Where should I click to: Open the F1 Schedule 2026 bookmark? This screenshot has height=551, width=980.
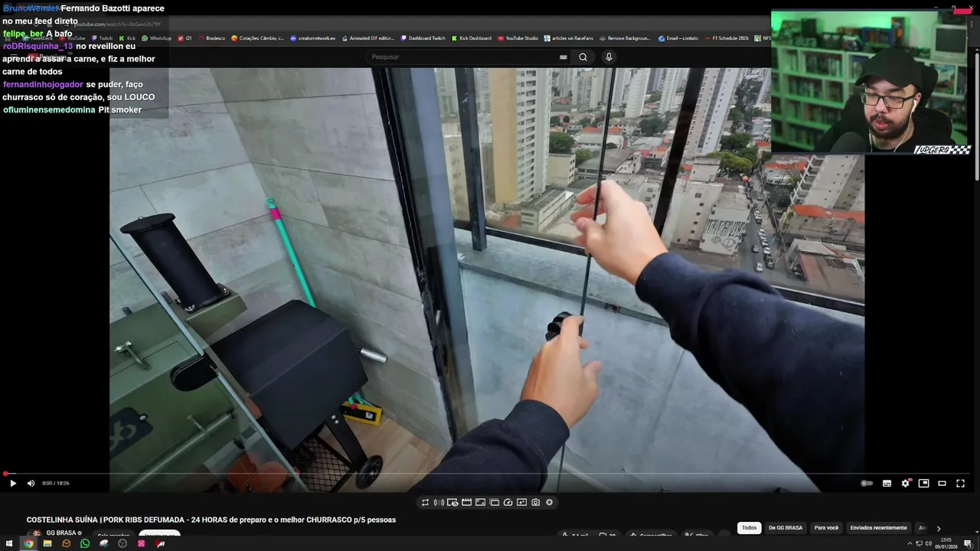coord(726,38)
